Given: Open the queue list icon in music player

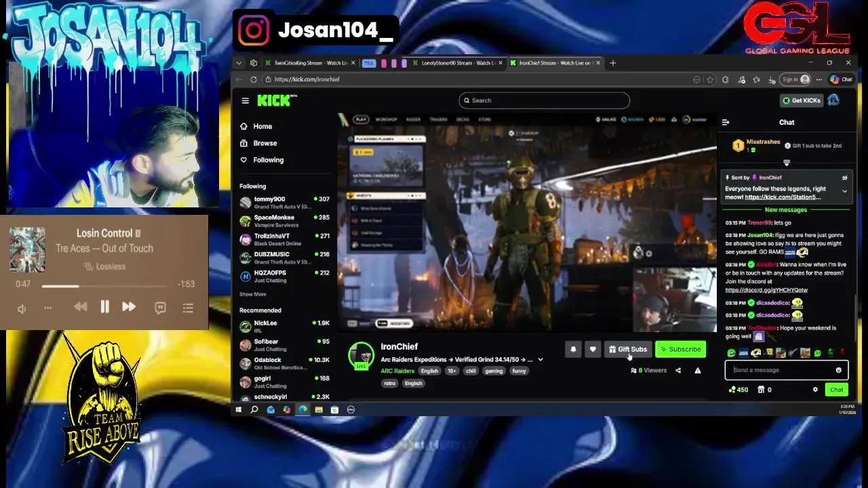Looking at the screenshot, I should [x=188, y=308].
